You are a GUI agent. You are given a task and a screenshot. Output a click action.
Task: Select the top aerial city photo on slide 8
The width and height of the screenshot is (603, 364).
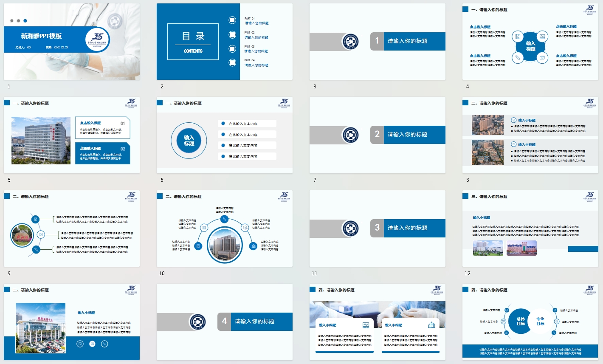pyautogui.click(x=487, y=125)
